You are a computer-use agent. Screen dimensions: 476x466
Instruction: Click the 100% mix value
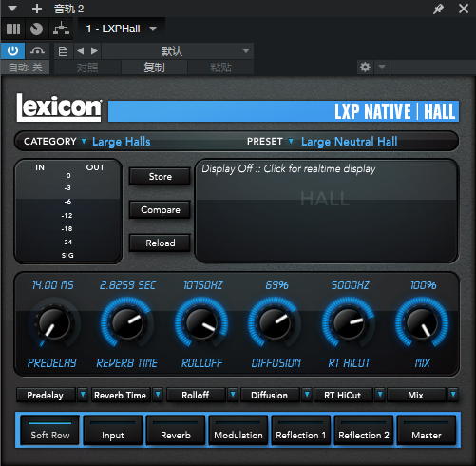[424, 285]
